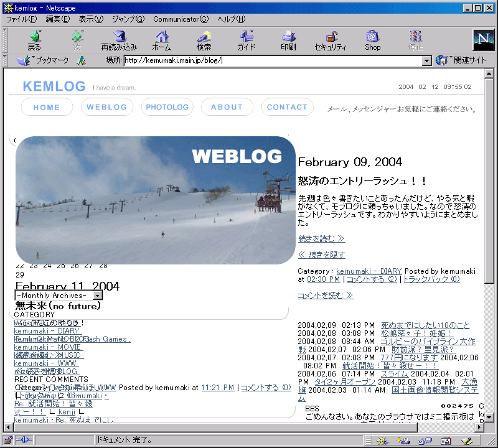Collapse the location toolbar handle
Image resolution: width=498 pixels, height=448 pixels.
coord(5,60)
